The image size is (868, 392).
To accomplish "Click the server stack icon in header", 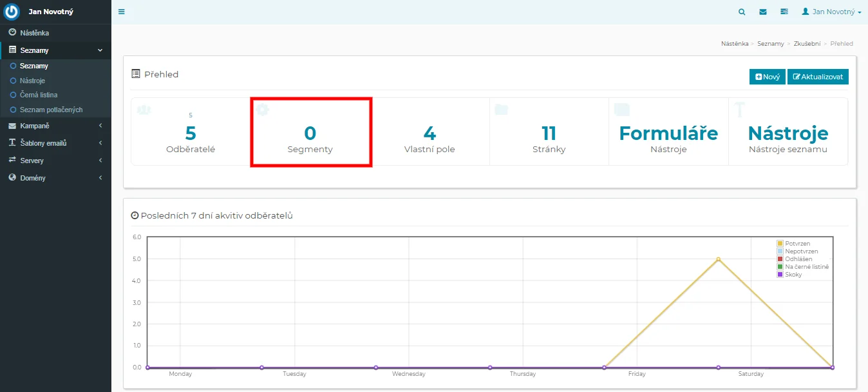I will [784, 12].
